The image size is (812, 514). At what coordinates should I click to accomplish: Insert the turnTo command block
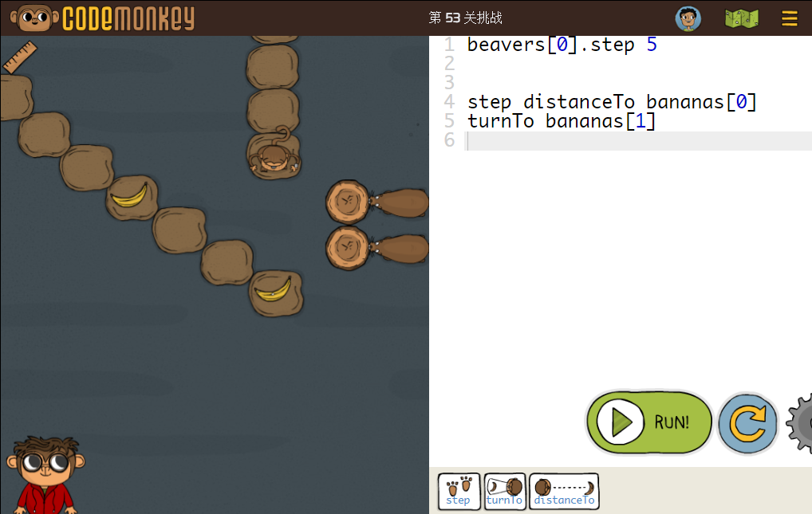point(505,491)
